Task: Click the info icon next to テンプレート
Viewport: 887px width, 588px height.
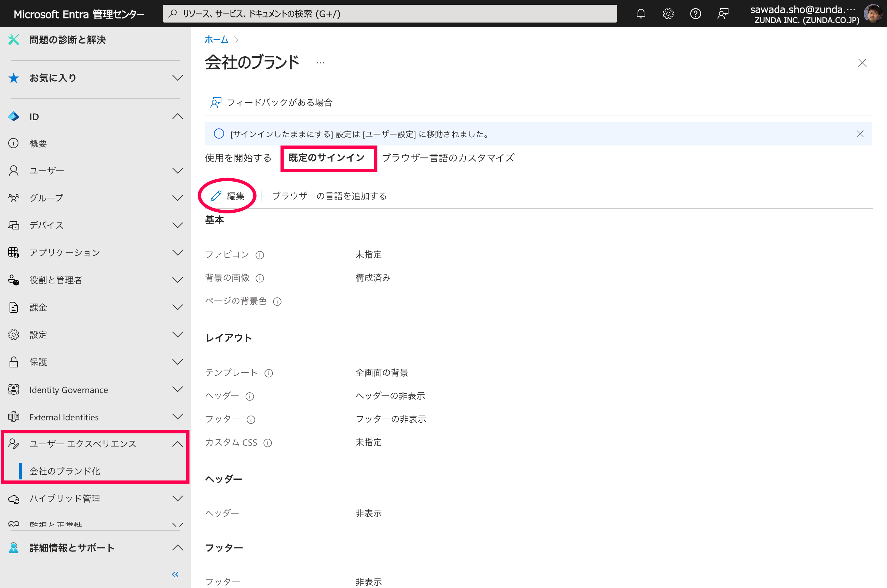Action: pyautogui.click(x=269, y=373)
